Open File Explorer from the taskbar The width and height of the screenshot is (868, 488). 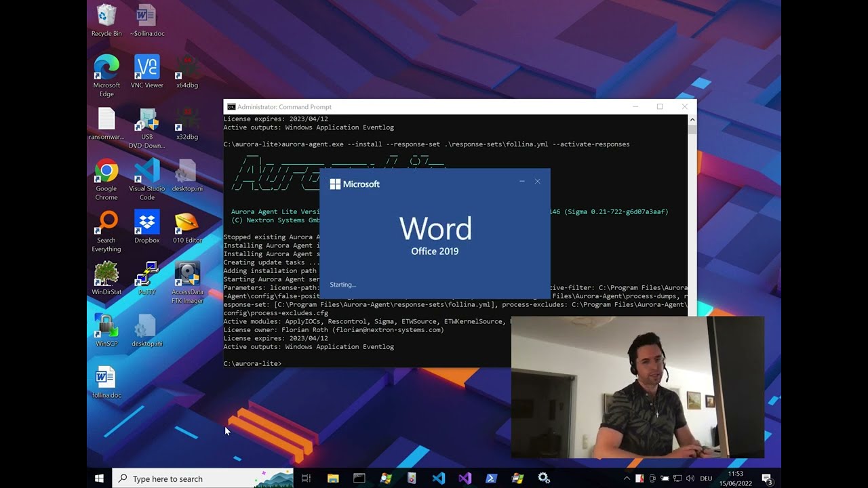point(333,479)
